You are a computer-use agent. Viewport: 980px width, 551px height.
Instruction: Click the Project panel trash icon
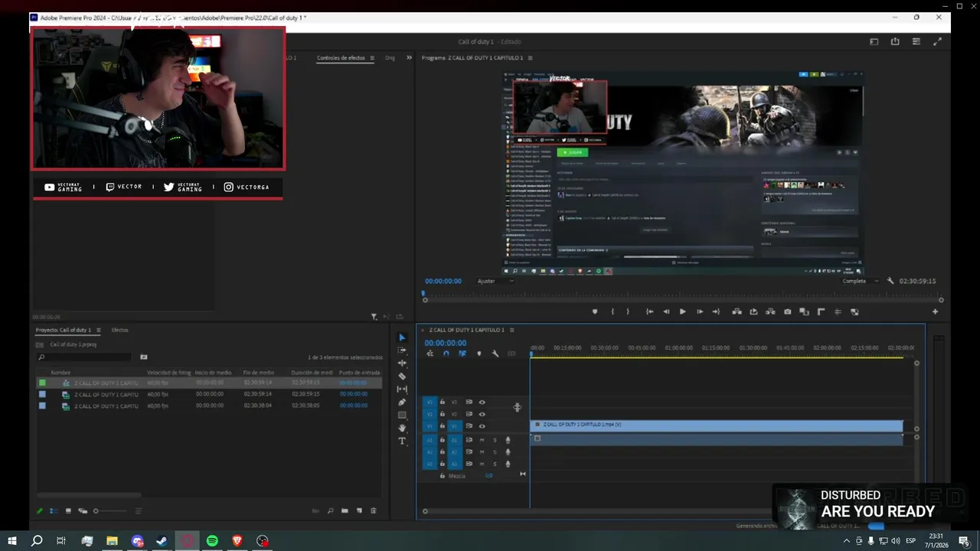coord(374,510)
